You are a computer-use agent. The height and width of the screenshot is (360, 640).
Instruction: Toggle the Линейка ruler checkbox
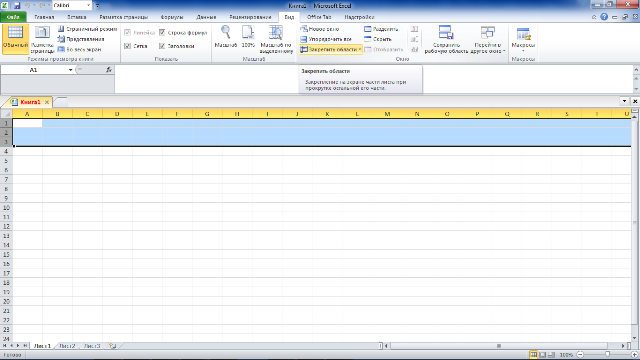tap(127, 32)
